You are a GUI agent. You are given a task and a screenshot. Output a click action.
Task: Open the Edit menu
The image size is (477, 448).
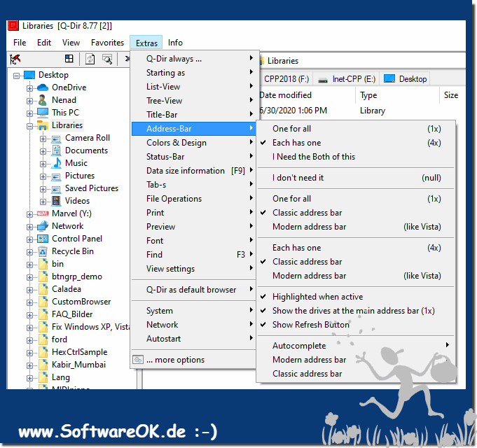(x=44, y=43)
